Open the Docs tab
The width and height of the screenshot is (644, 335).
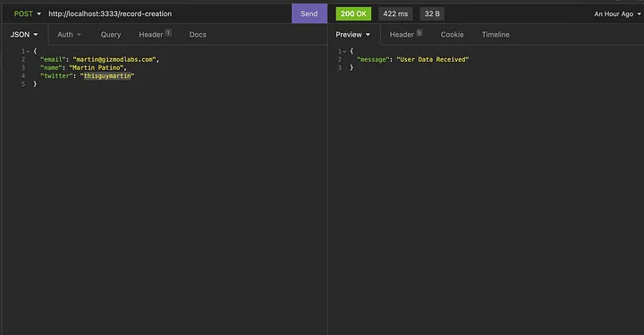click(x=198, y=35)
